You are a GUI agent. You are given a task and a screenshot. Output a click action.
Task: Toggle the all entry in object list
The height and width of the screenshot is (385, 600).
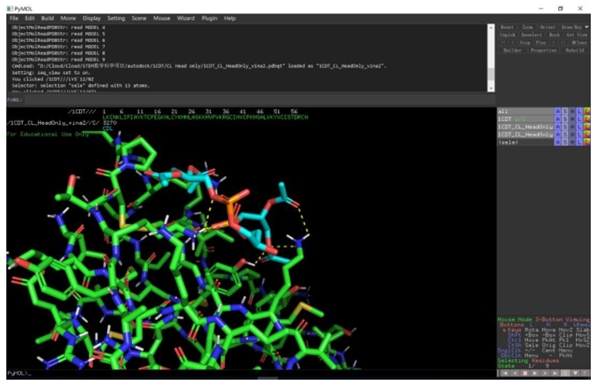point(525,111)
